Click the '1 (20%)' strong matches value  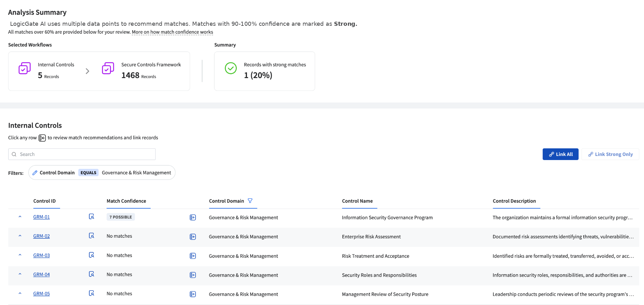click(x=258, y=75)
